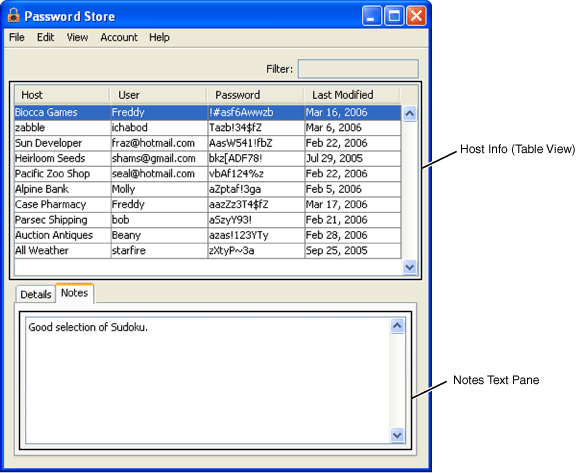The image size is (576, 473).
Task: Click password cell vbAf124%z
Action: tap(256, 174)
